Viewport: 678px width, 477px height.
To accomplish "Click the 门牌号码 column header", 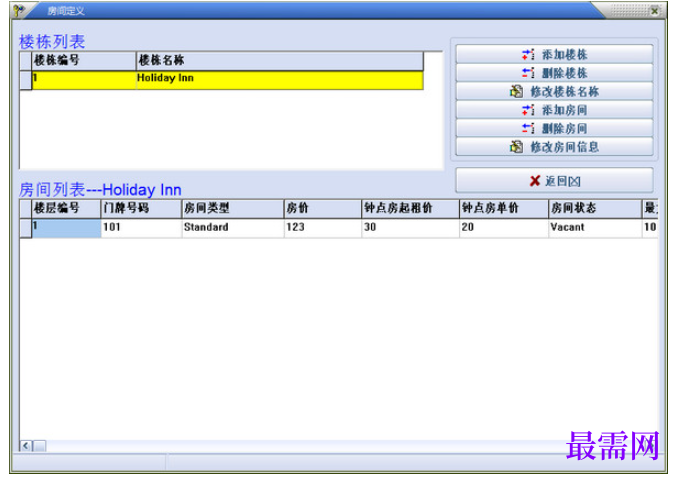I will click(141, 209).
